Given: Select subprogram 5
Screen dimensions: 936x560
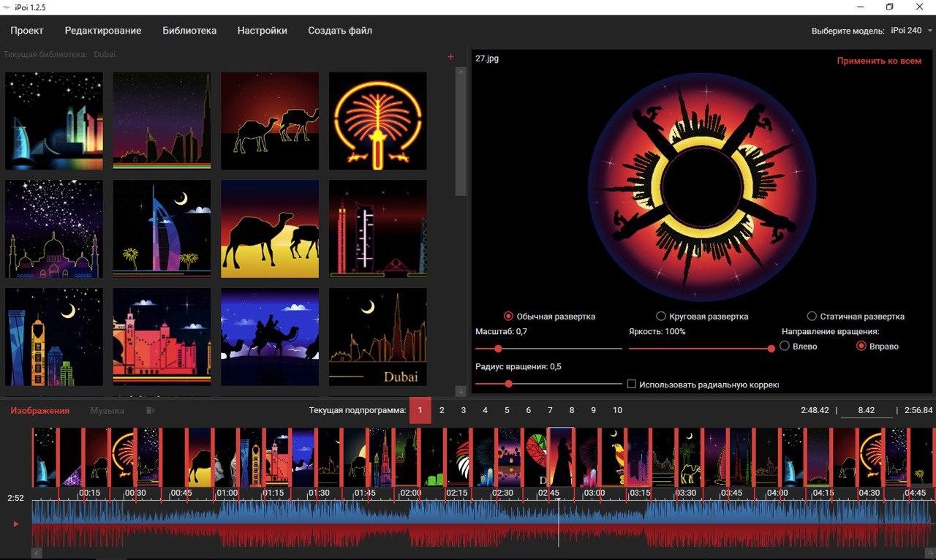Looking at the screenshot, I should 507,410.
